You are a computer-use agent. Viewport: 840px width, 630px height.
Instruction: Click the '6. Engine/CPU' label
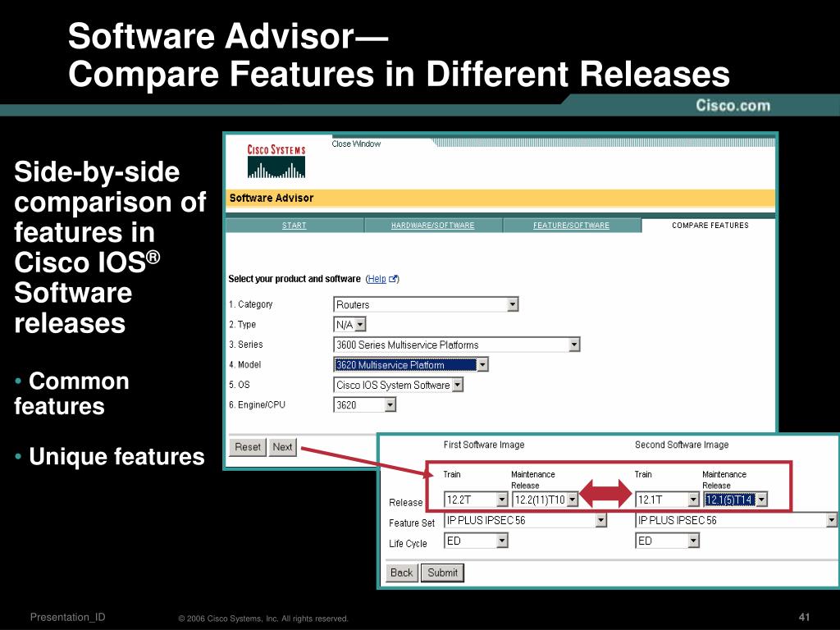pos(257,405)
